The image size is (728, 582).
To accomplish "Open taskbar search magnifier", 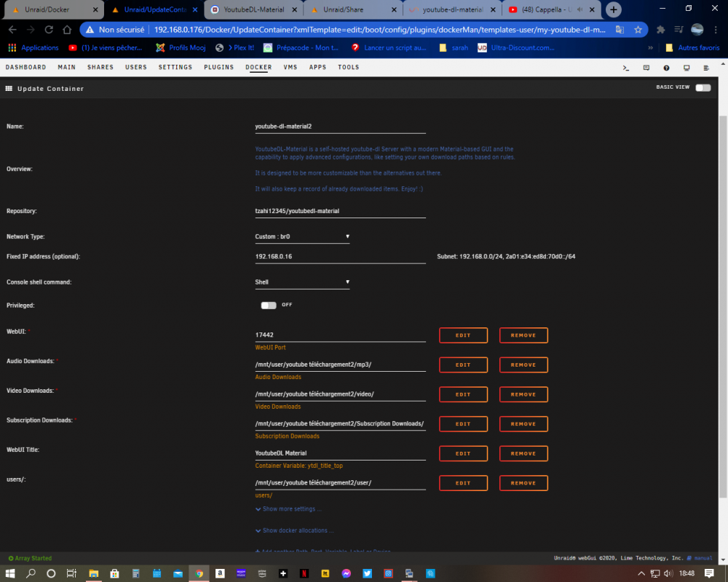I will (x=31, y=573).
